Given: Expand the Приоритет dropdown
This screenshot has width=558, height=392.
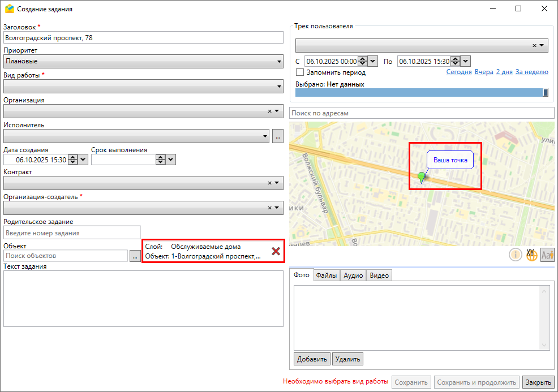Looking at the screenshot, I should [x=279, y=61].
